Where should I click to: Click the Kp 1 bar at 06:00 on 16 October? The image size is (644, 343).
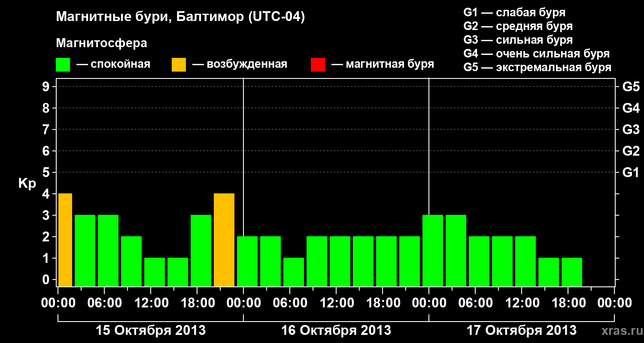pyautogui.click(x=294, y=272)
